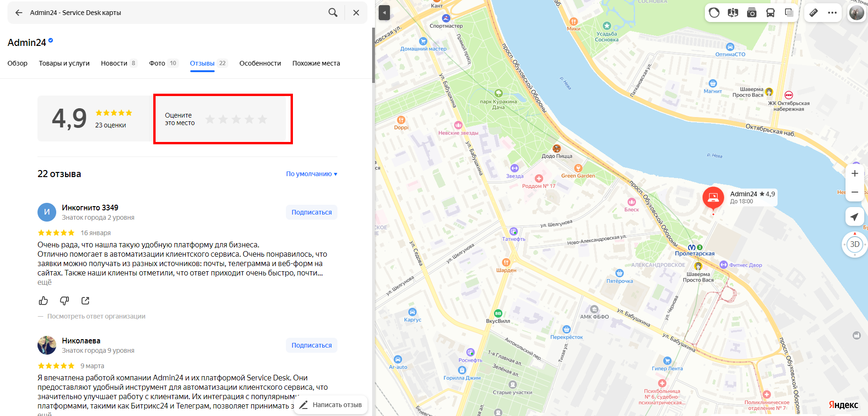Image resolution: width=868 pixels, height=416 pixels.
Task: Open the Яндекс logo link on map
Action: point(843,405)
